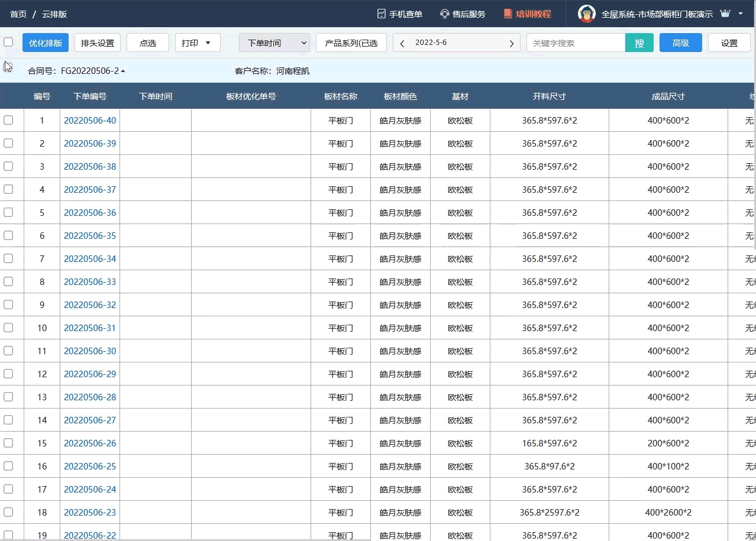
Task: Click the crown membership icon
Action: (725, 13)
